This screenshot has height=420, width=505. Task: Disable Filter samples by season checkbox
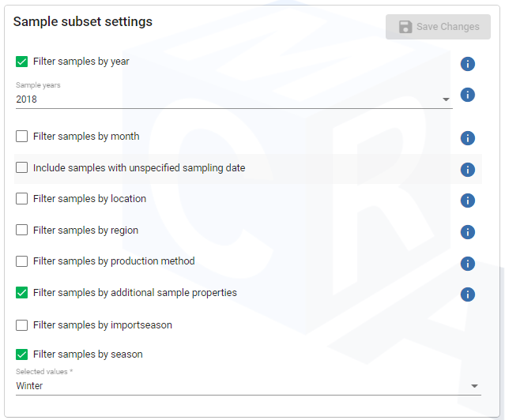tap(22, 354)
